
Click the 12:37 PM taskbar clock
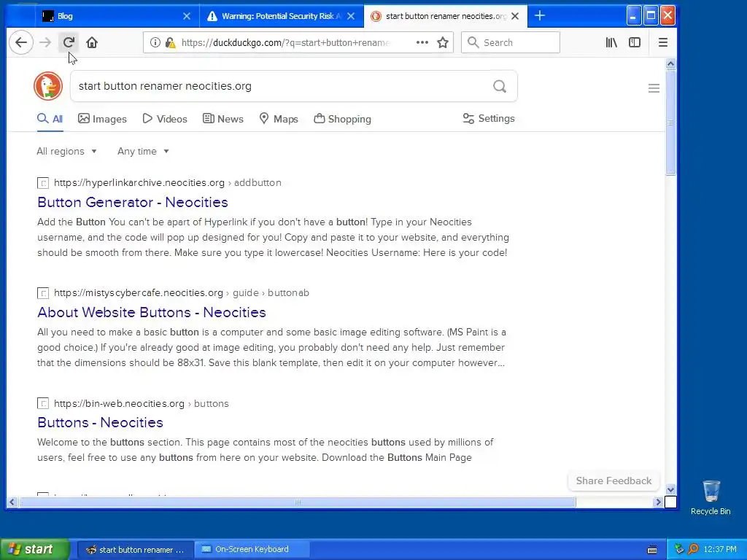tap(720, 550)
